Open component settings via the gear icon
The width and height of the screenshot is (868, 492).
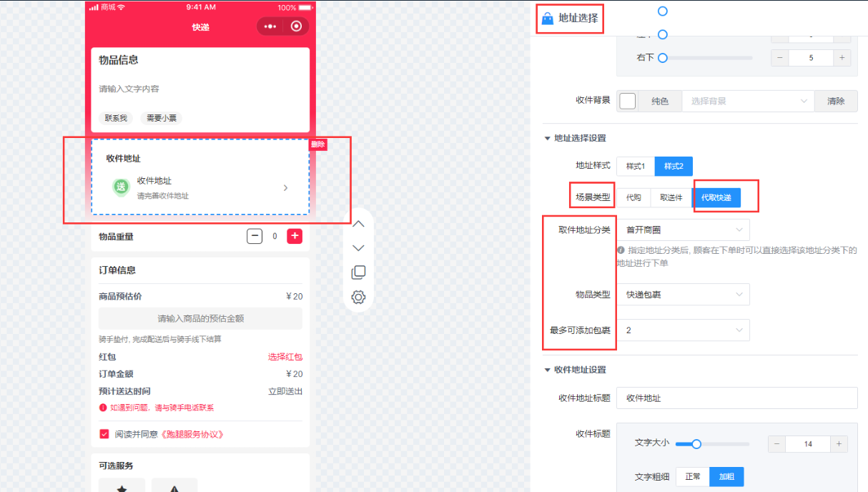click(x=359, y=297)
